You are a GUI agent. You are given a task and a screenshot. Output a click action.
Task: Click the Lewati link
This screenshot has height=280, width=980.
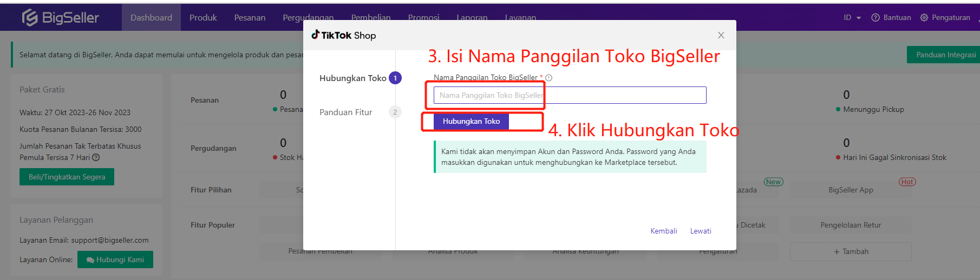[x=701, y=231]
